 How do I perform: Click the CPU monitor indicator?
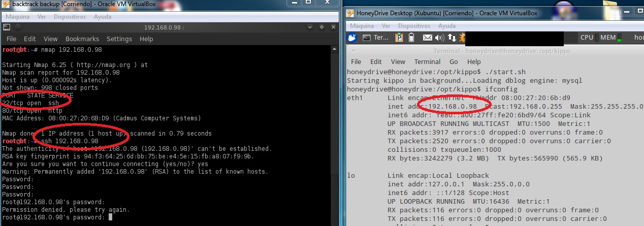point(587,38)
